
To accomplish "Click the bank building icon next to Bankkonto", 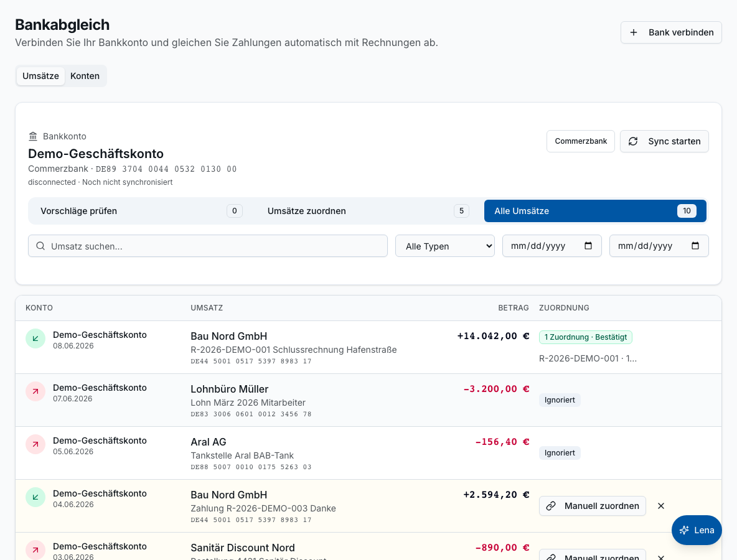I will [x=33, y=136].
